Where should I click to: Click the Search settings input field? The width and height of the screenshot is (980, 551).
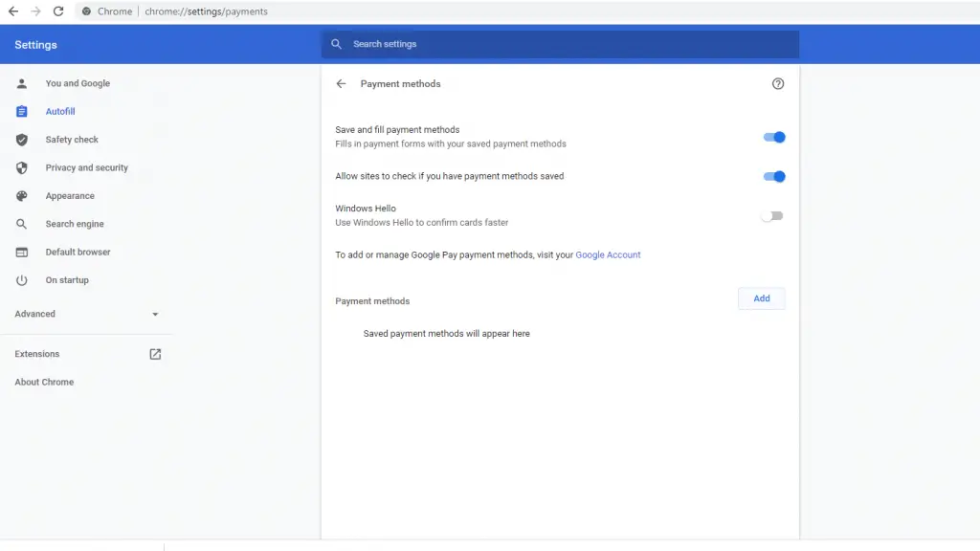click(x=560, y=44)
